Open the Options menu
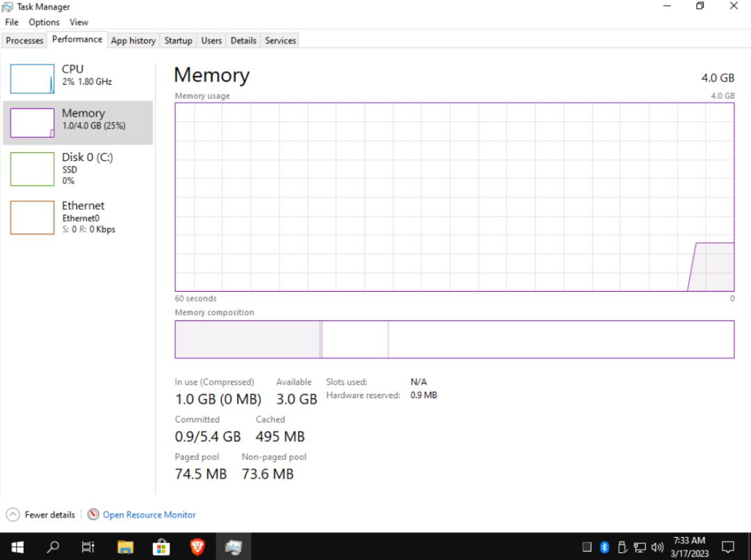The height and width of the screenshot is (560, 751). point(44,22)
